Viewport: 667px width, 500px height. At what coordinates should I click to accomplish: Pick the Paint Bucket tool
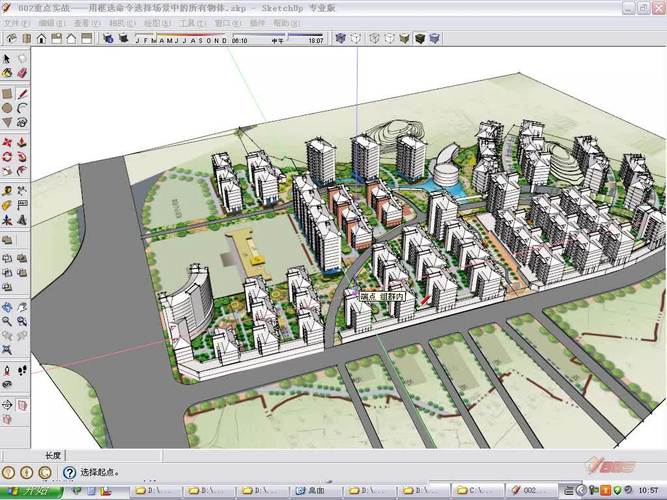point(7,73)
